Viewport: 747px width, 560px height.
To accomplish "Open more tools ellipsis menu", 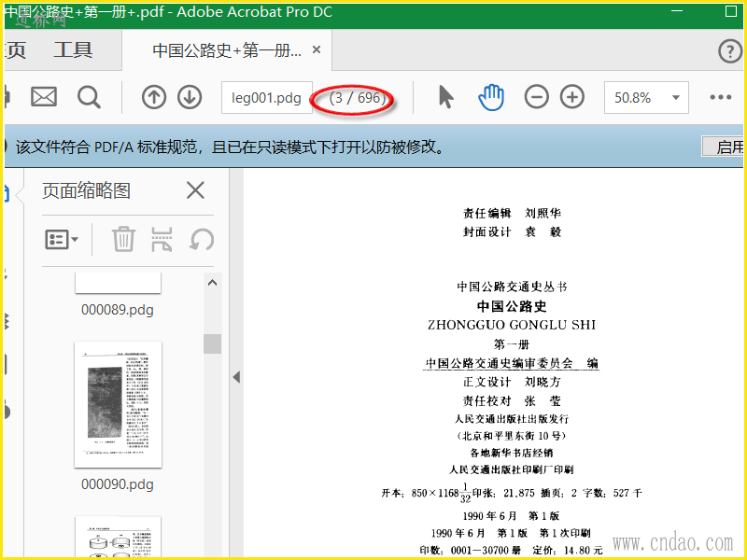I will (720, 97).
